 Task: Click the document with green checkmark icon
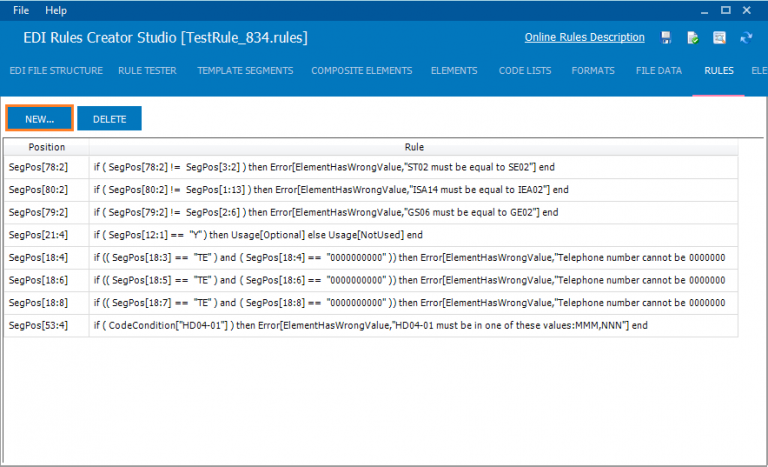(x=693, y=38)
